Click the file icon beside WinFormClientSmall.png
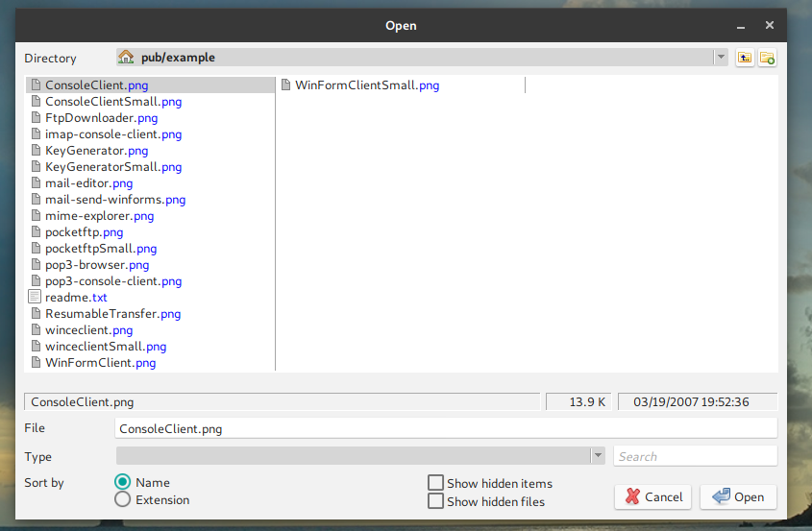The height and width of the screenshot is (531, 812). pos(285,85)
